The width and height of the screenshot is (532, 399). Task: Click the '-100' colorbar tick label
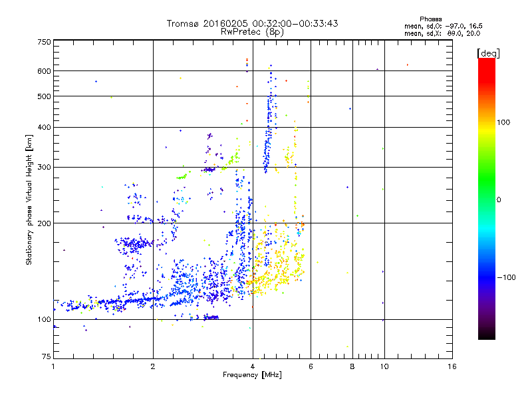coord(506,277)
